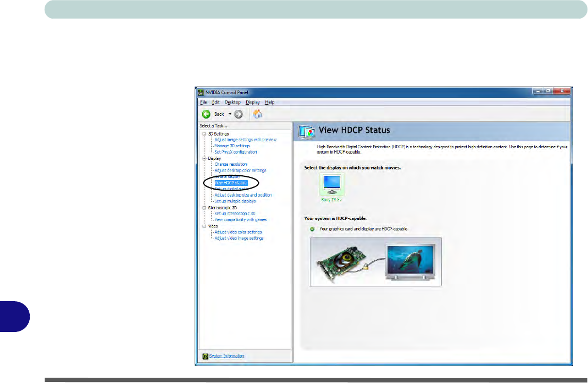Open the Help menu
Image resolution: width=588 pixels, height=383 pixels.
click(270, 102)
